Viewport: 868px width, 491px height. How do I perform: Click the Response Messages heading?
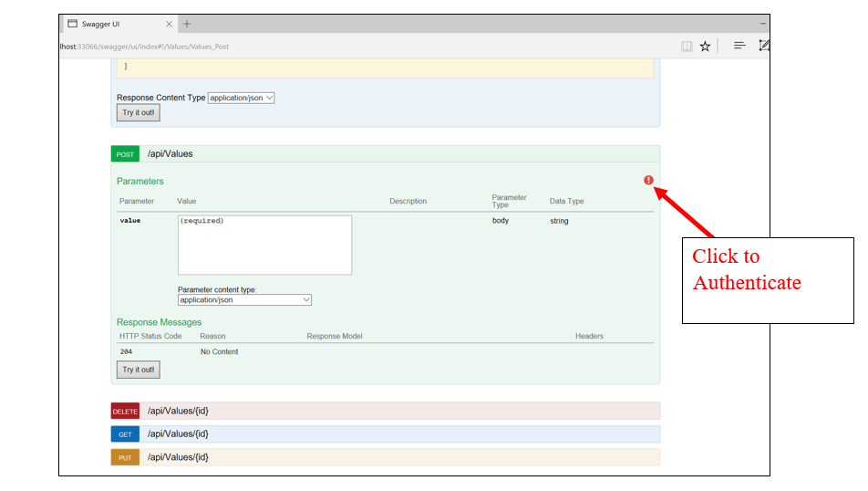[159, 322]
